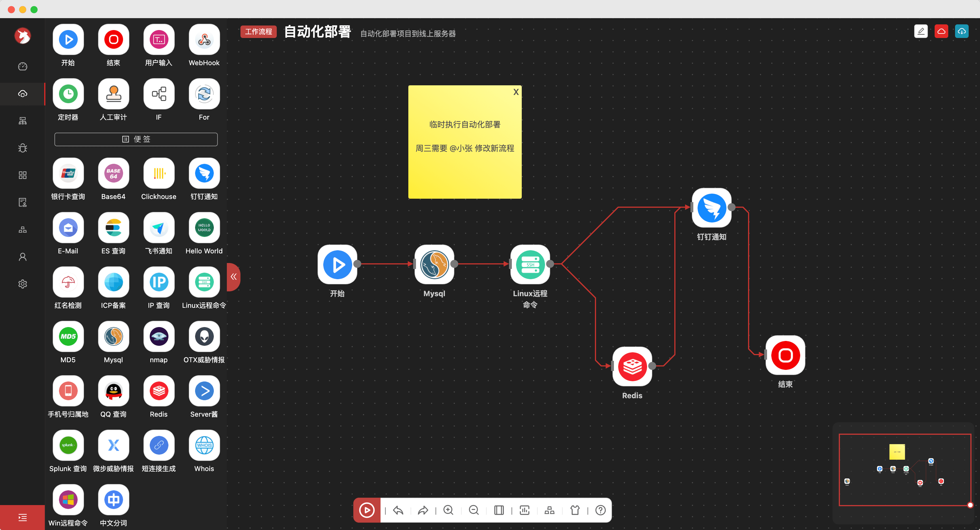The height and width of the screenshot is (530, 980).
Task: Collapse the component panel with chevrons
Action: 234,277
